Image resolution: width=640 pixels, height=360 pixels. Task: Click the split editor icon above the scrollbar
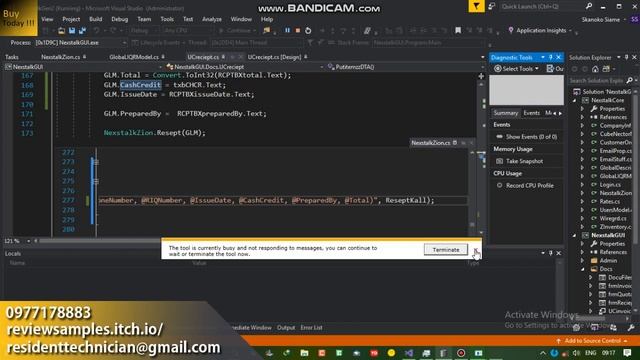pos(481,76)
